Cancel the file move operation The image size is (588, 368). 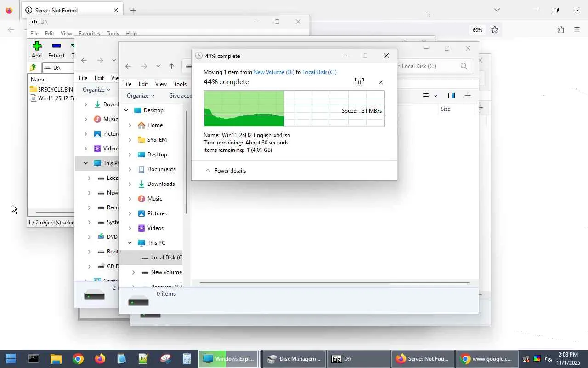380,82
